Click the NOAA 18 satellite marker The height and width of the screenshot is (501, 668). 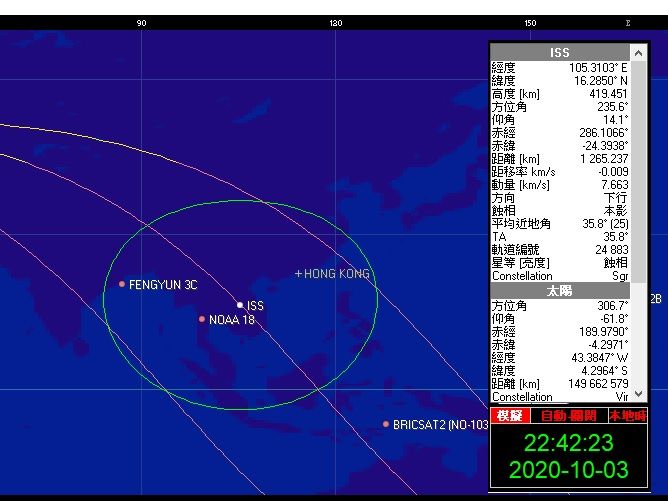click(202, 320)
